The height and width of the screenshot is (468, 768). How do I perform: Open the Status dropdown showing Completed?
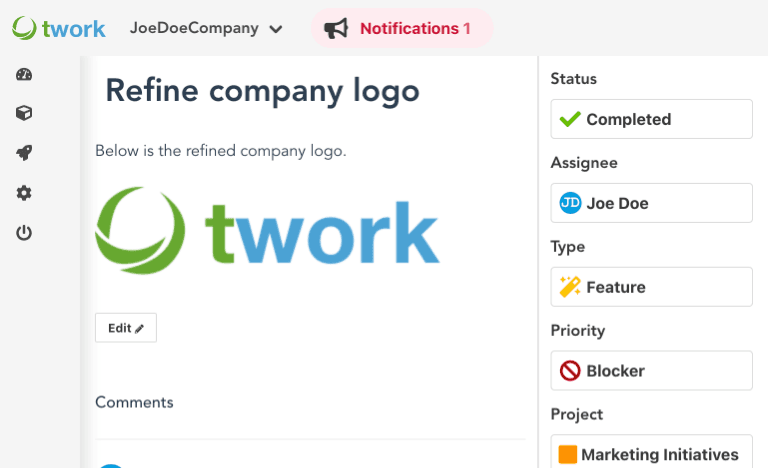(x=651, y=119)
